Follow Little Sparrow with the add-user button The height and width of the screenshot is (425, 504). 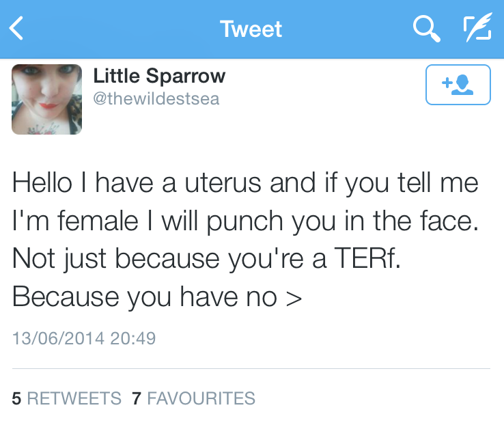click(458, 85)
